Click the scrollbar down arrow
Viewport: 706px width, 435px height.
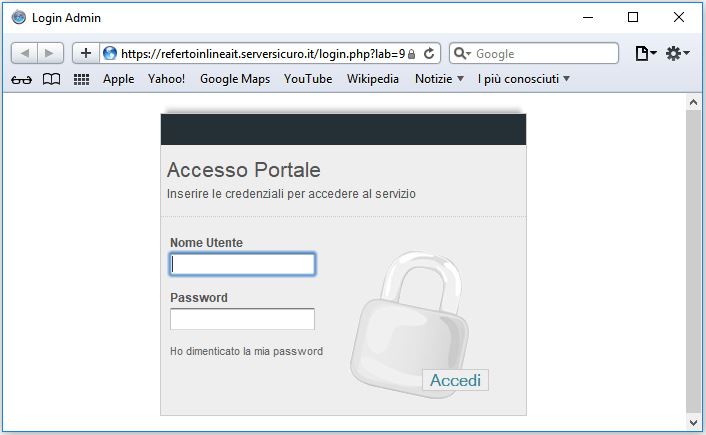pyautogui.click(x=693, y=422)
